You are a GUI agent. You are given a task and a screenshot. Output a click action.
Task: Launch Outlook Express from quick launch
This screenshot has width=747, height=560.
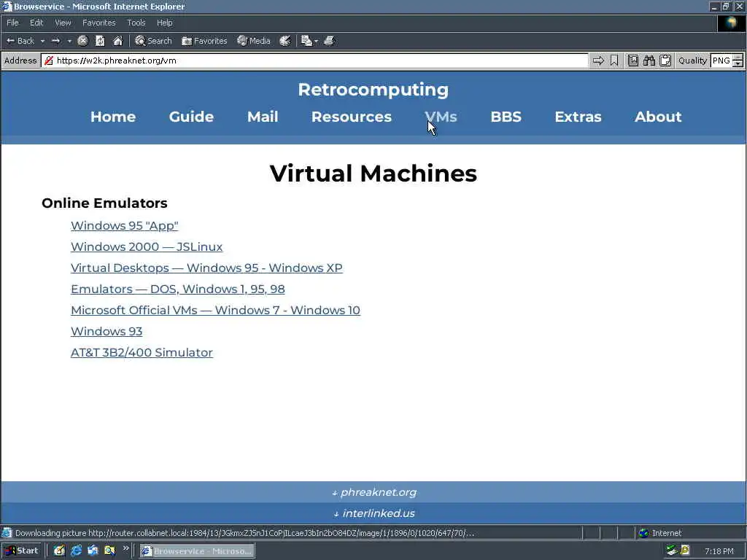pyautogui.click(x=93, y=551)
